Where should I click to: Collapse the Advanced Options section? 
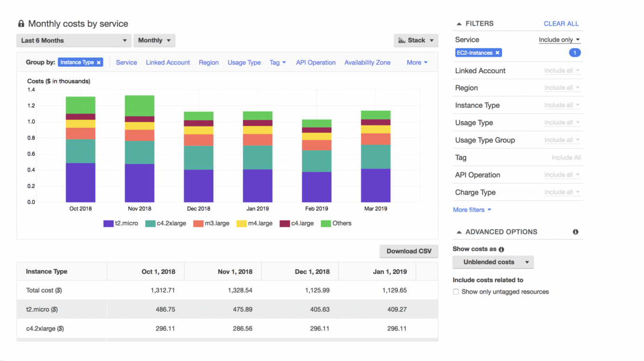(x=459, y=232)
